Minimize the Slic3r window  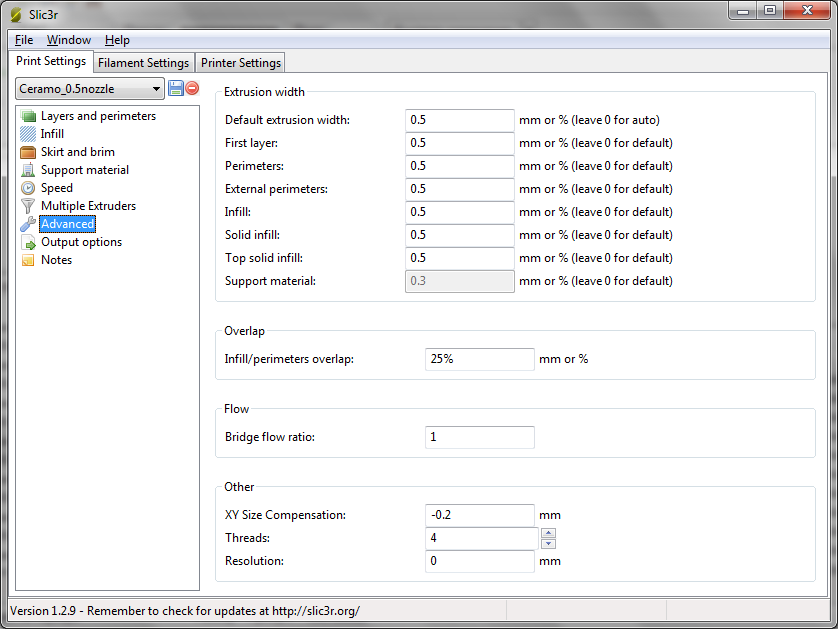[x=743, y=11]
